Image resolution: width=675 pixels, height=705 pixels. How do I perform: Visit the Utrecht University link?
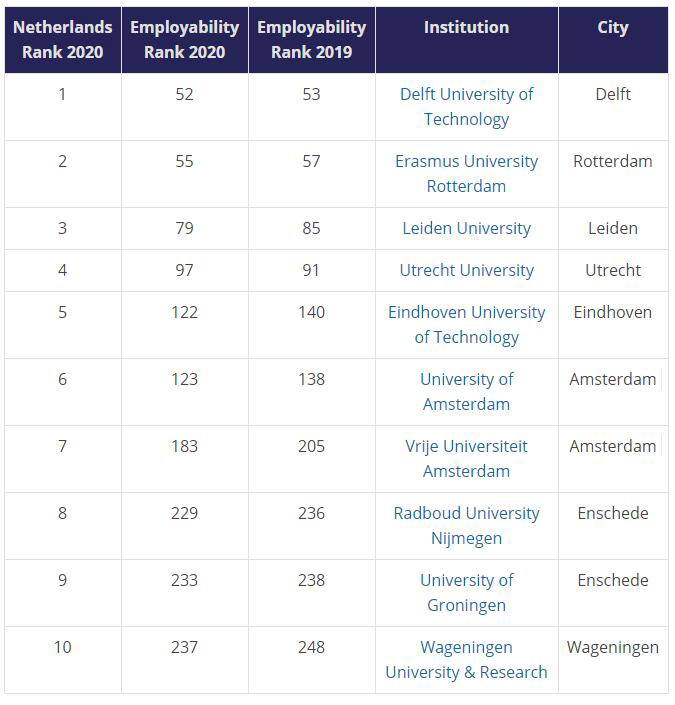click(466, 270)
